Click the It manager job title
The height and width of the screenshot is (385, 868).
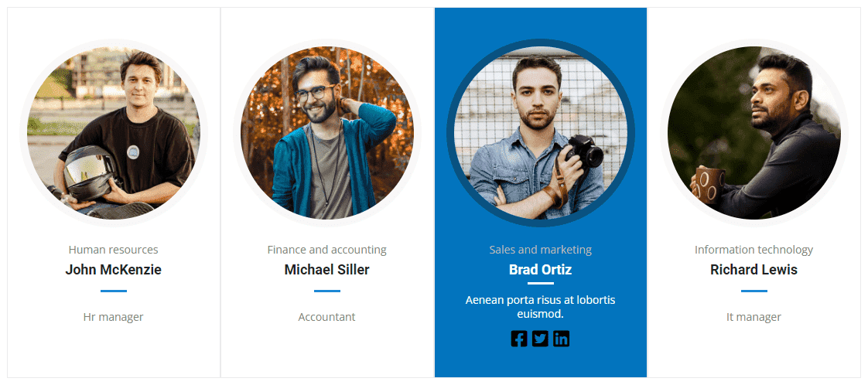pyautogui.click(x=754, y=317)
